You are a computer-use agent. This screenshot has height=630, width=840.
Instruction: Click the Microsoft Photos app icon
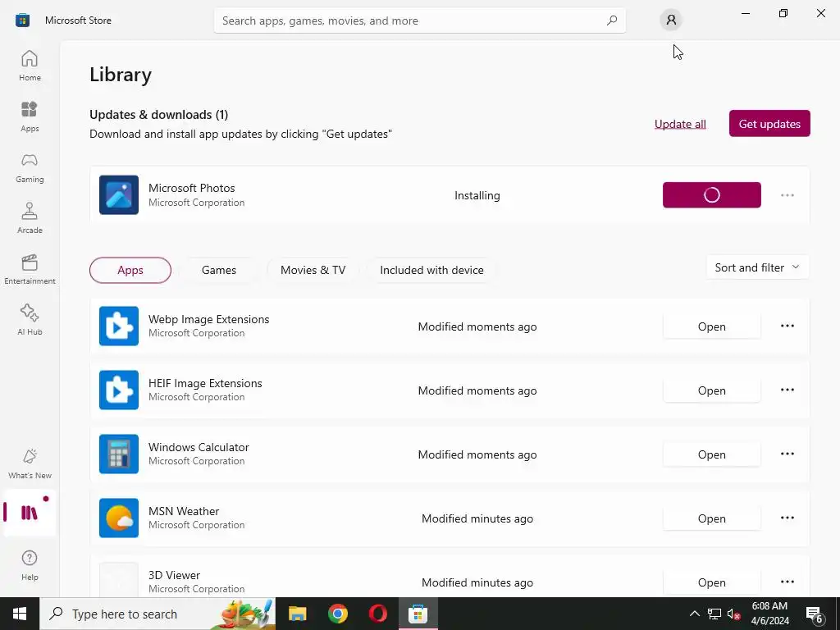pyautogui.click(x=119, y=195)
